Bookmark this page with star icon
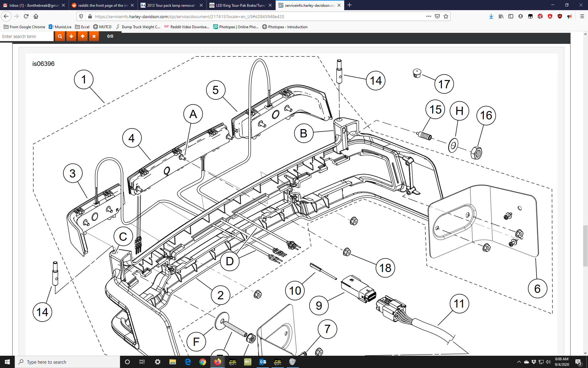This screenshot has height=368, width=588. (446, 16)
